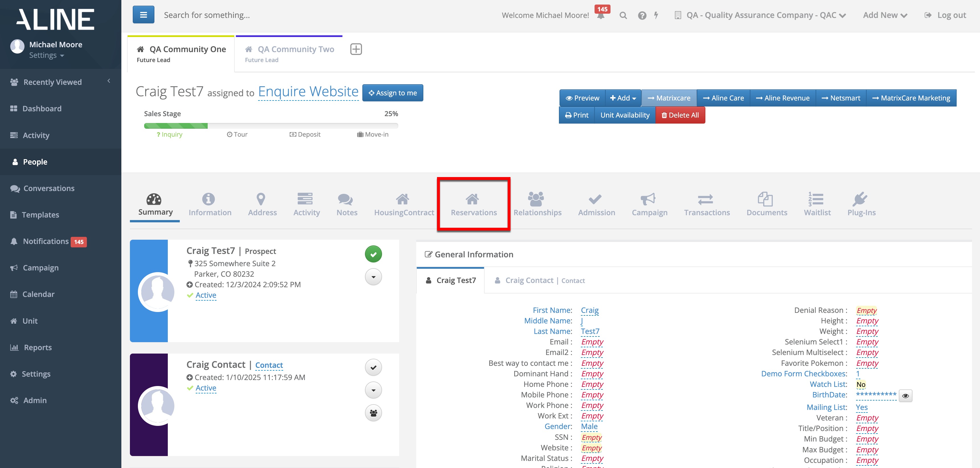Toggle green primary checkmark for Craig Test7

[373, 254]
